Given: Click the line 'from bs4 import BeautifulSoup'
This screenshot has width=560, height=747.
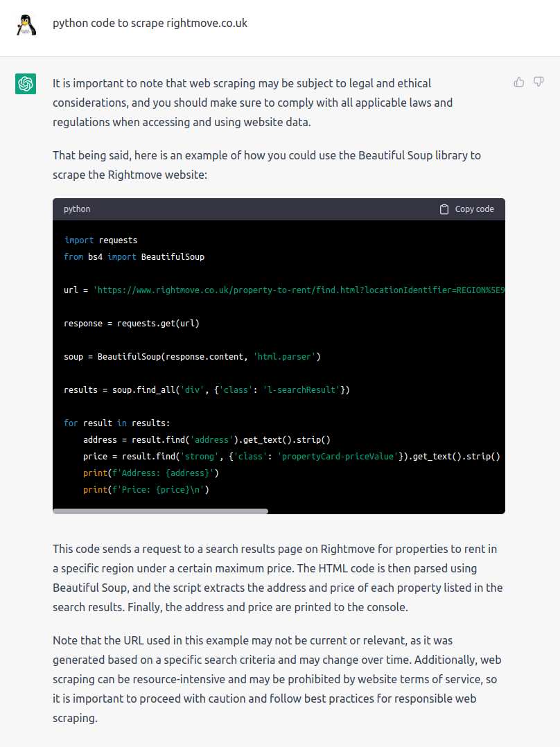Looking at the screenshot, I should pos(134,257).
